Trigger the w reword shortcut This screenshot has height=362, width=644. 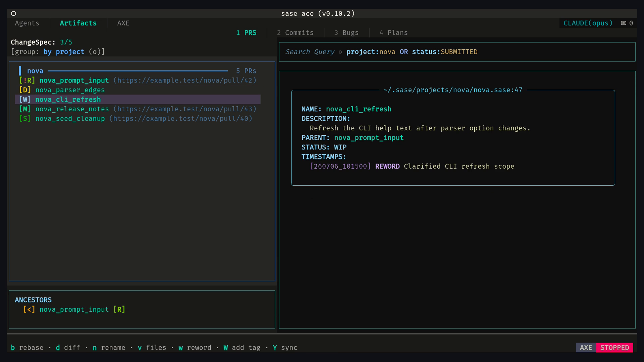pyautogui.click(x=195, y=348)
